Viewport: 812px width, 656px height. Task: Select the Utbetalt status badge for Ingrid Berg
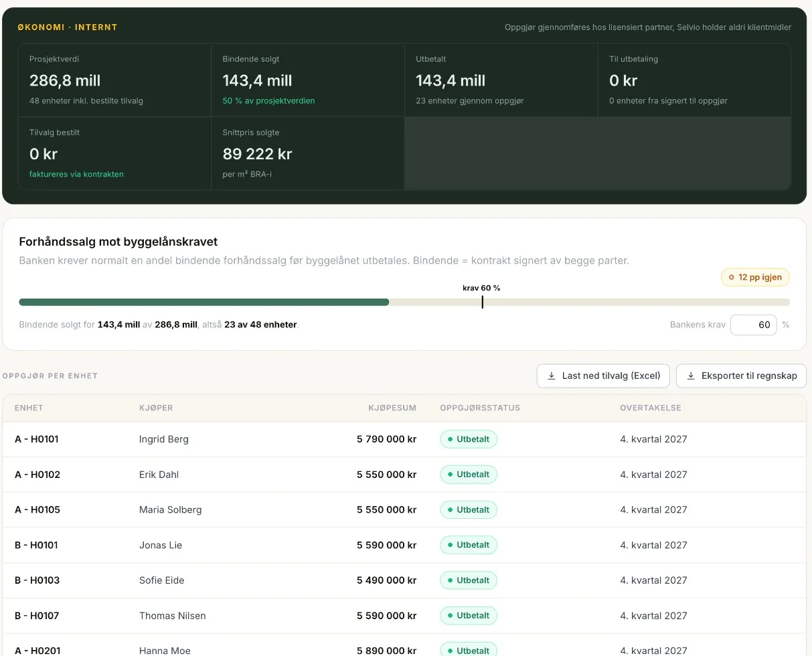pos(469,439)
